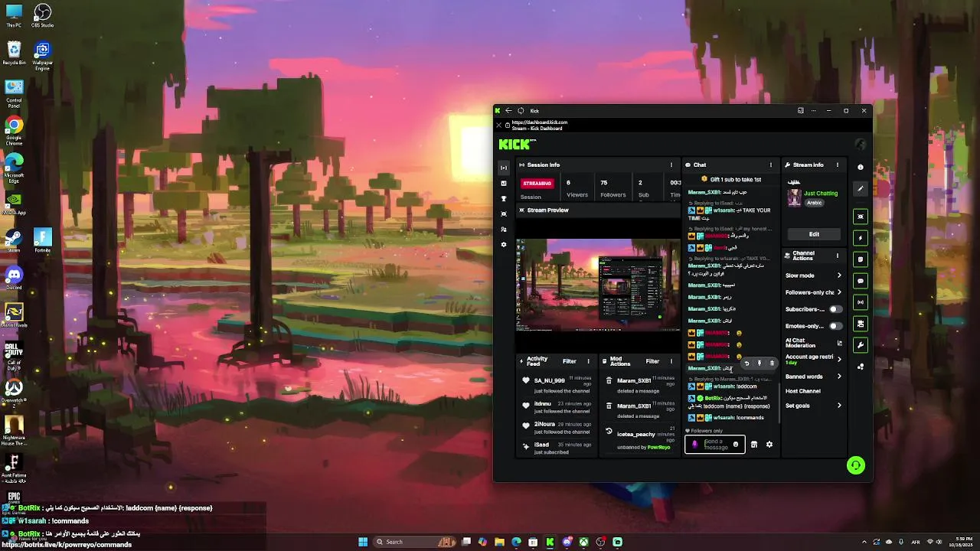The width and height of the screenshot is (980, 551).
Task: Click the Kick logo in the dashboard header
Action: click(517, 144)
